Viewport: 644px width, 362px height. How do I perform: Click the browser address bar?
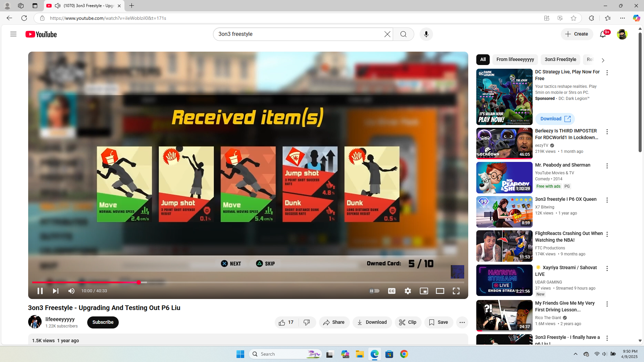pyautogui.click(x=292, y=18)
